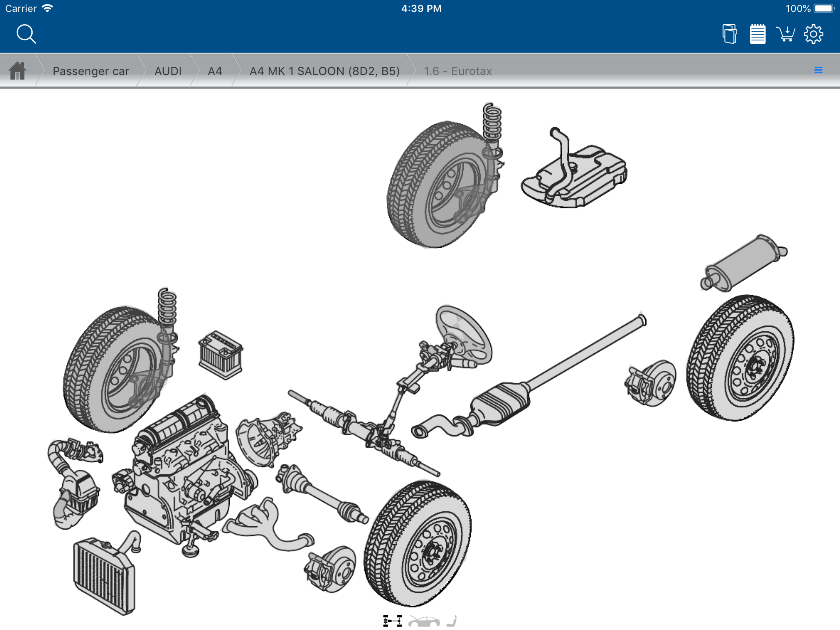Open the search magnifier icon
The height and width of the screenshot is (630, 840).
point(26,34)
